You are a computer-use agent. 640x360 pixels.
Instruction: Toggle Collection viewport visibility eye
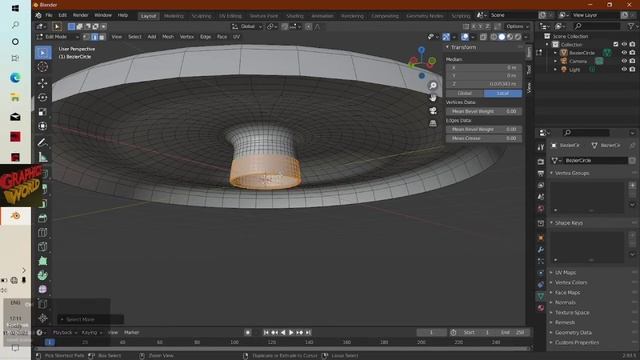(x=624, y=44)
